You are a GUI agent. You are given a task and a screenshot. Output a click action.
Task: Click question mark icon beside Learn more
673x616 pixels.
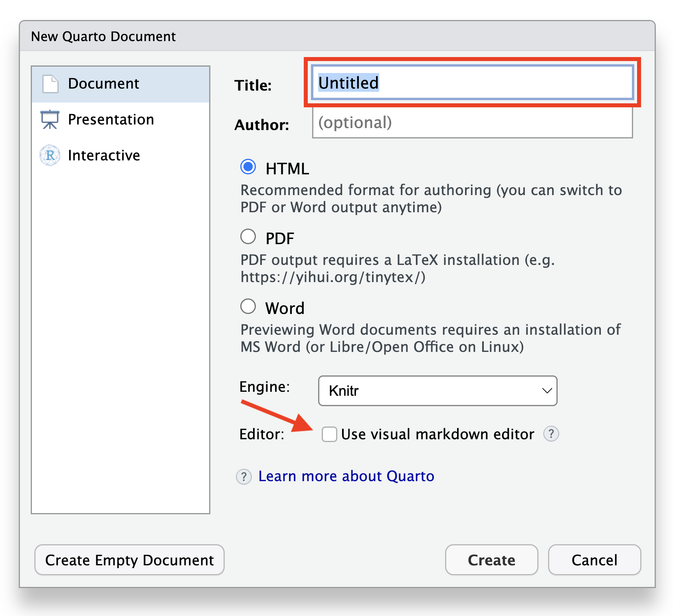tap(244, 476)
